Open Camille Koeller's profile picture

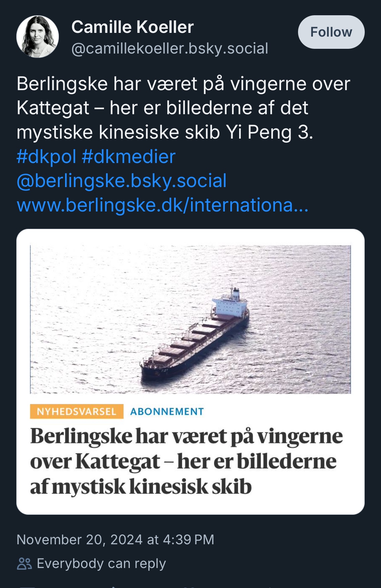pos(38,37)
